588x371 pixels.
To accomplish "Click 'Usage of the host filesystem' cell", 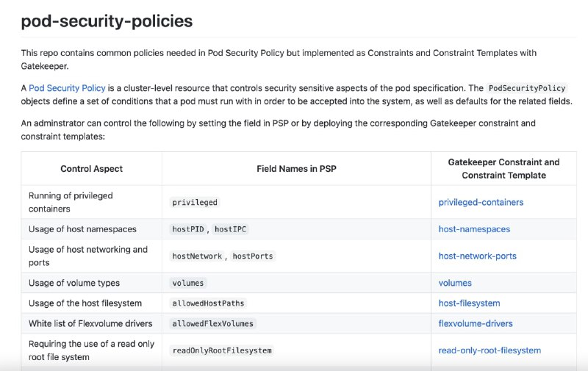I will tap(91, 303).
